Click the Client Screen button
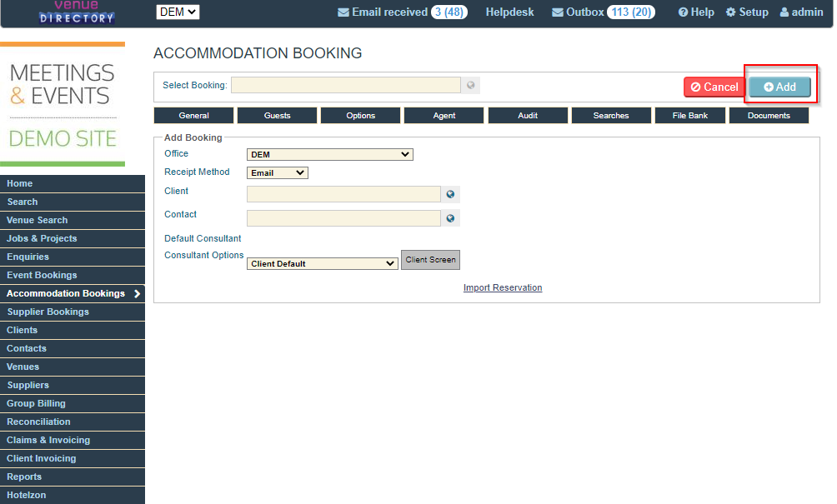Viewport: 837px width, 504px height. pyautogui.click(x=430, y=260)
